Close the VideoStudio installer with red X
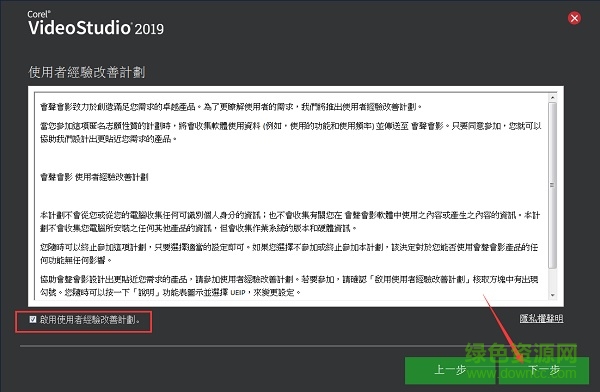This screenshot has width=600, height=392. coord(574,18)
